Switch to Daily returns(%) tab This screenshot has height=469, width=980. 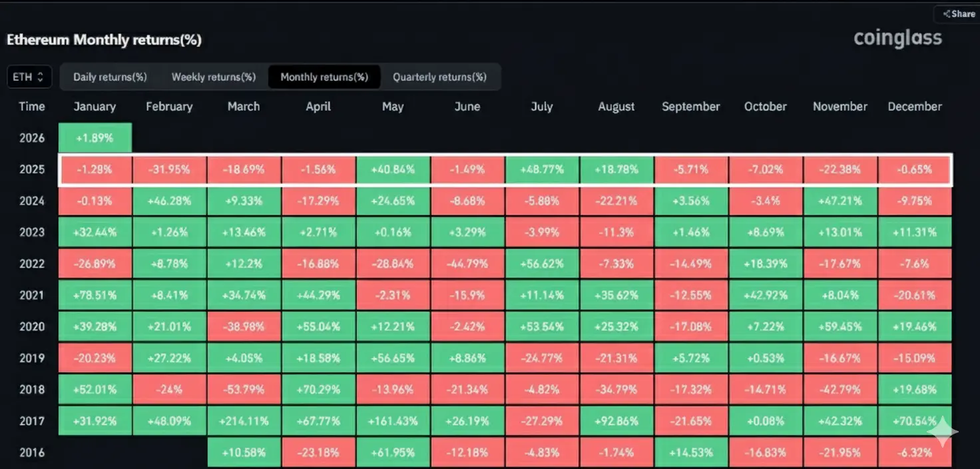(x=110, y=77)
